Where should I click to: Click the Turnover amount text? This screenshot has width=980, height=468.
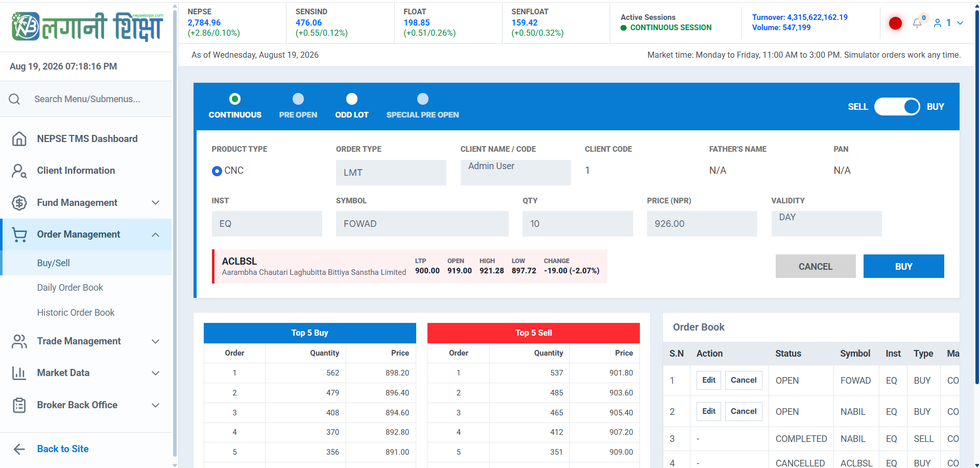click(800, 17)
